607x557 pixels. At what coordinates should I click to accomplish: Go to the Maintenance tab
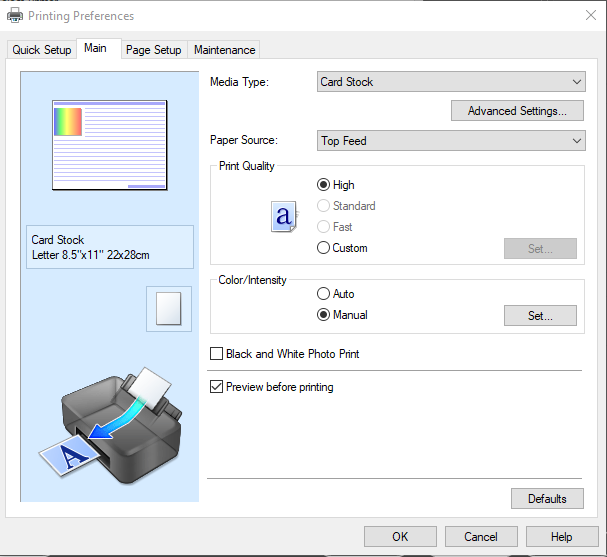pyautogui.click(x=225, y=50)
